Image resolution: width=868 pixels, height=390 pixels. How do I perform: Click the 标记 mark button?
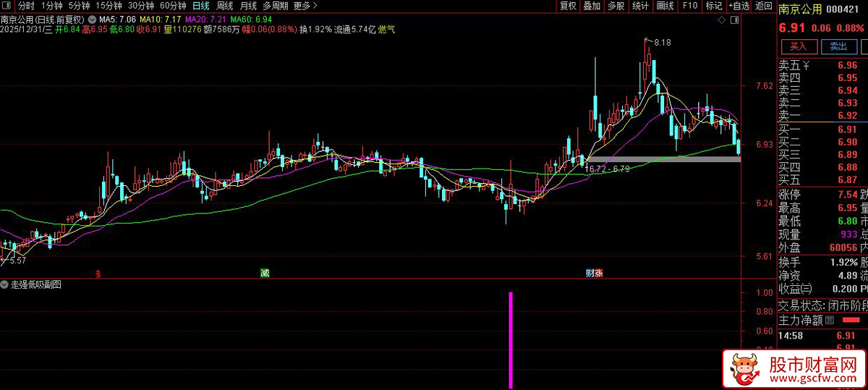[713, 6]
